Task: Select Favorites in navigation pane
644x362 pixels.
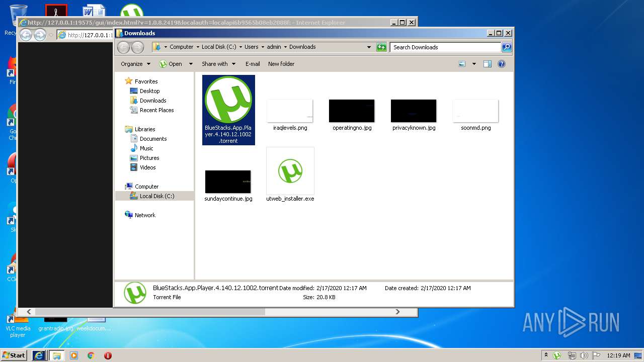Action: [x=146, y=81]
